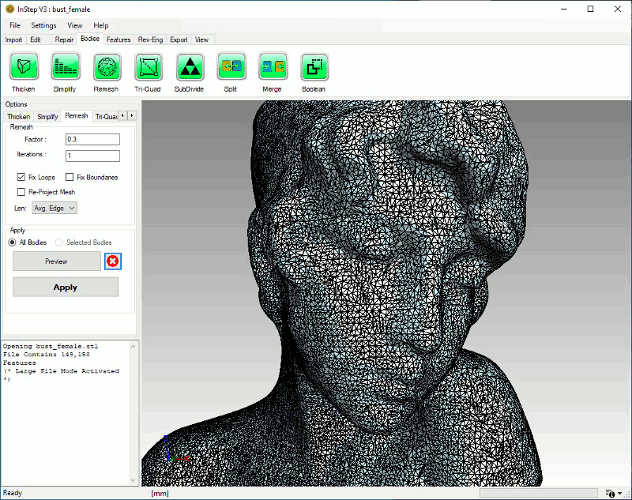The height and width of the screenshot is (500, 632).
Task: Activate the Remesh tool icon
Action: (x=107, y=67)
